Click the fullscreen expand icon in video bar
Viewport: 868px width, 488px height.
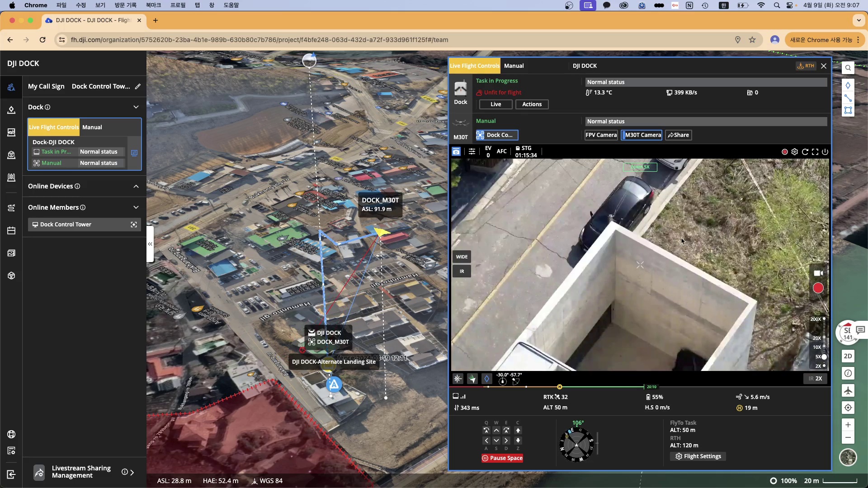coord(815,152)
